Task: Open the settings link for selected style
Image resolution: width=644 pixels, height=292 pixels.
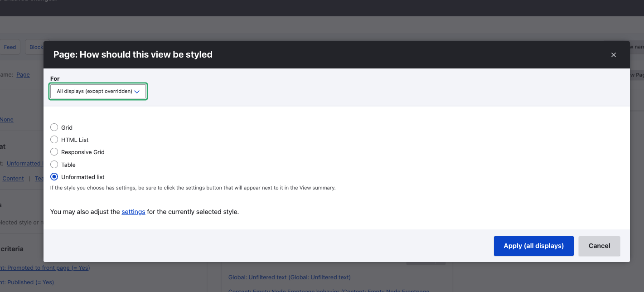Action: coord(133,212)
